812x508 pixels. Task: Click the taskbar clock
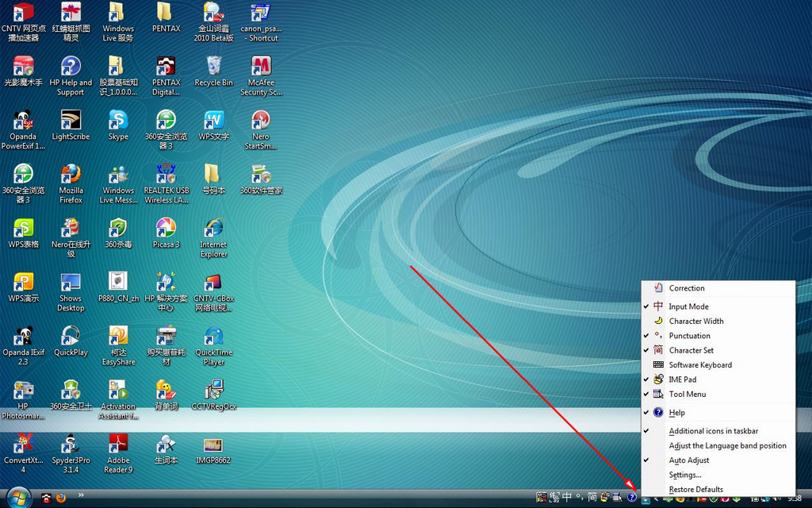click(795, 498)
